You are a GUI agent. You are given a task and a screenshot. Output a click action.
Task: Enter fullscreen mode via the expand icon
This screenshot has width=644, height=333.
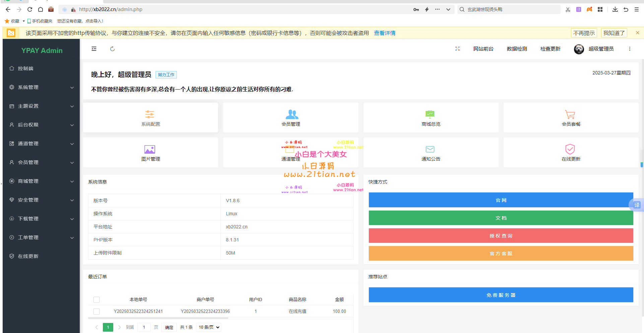(x=457, y=49)
